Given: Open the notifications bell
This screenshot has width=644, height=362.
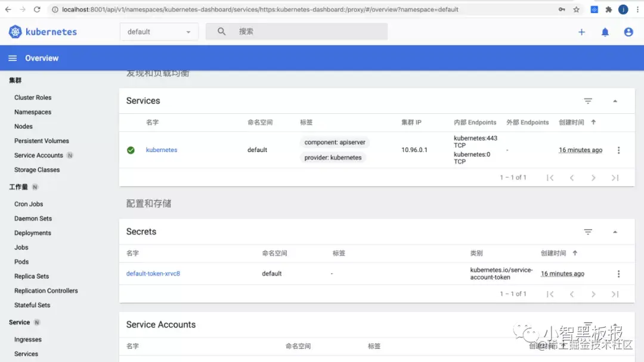Looking at the screenshot, I should pyautogui.click(x=605, y=32).
